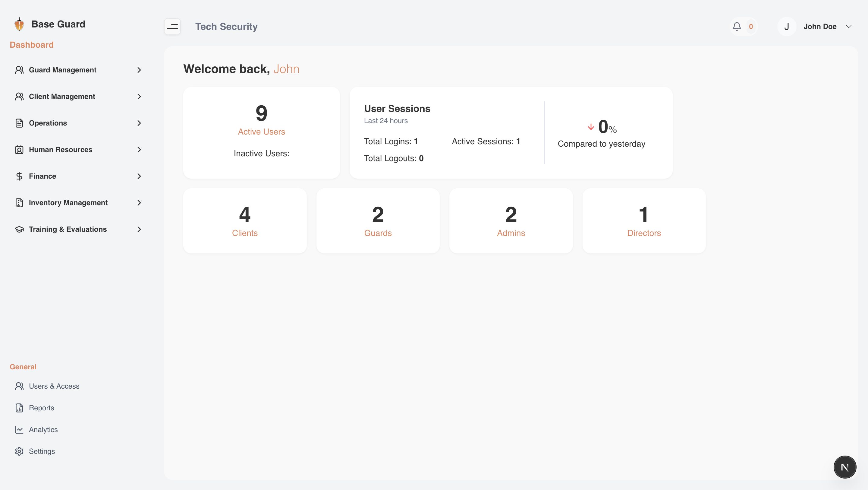Screen dimensions: 868x490
Task: Click the Finance dollar sign icon
Action: tap(19, 176)
